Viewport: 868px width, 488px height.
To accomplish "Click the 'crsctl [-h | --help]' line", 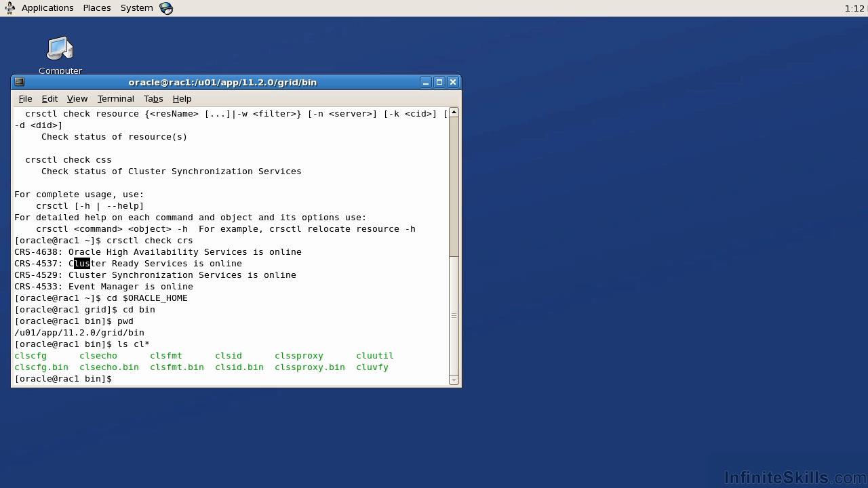I will 90,206.
